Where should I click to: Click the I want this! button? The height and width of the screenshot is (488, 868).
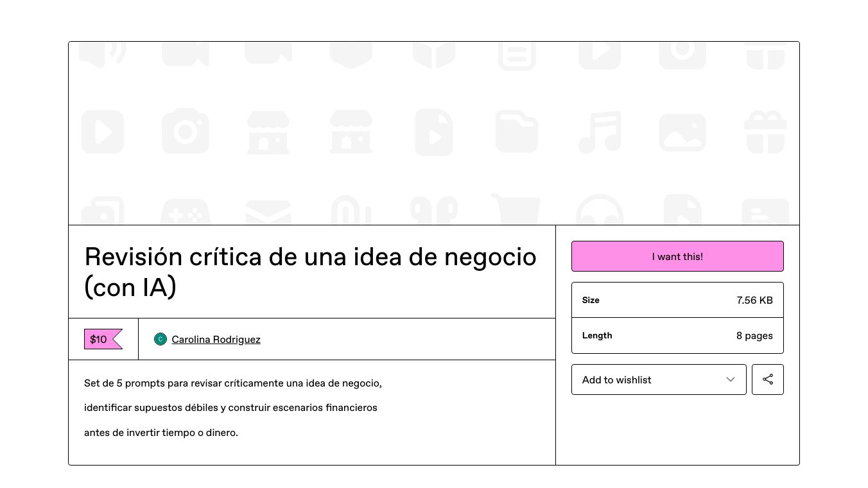pyautogui.click(x=677, y=256)
